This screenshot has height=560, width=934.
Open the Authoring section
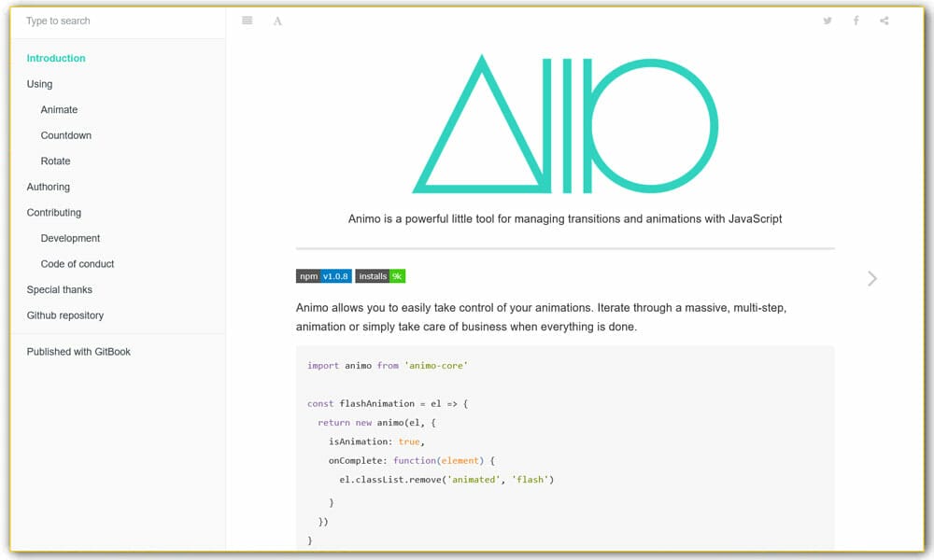pyautogui.click(x=48, y=187)
